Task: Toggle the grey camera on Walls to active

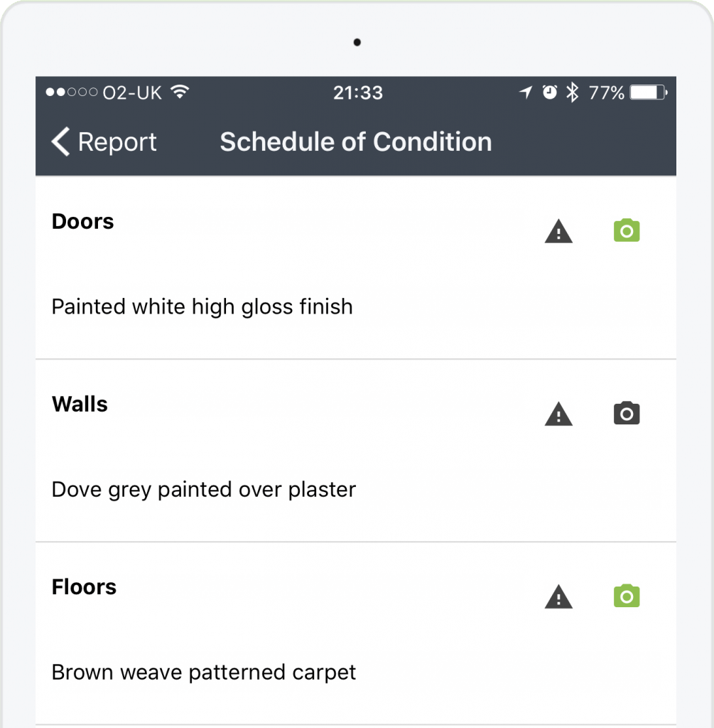Action: tap(626, 413)
